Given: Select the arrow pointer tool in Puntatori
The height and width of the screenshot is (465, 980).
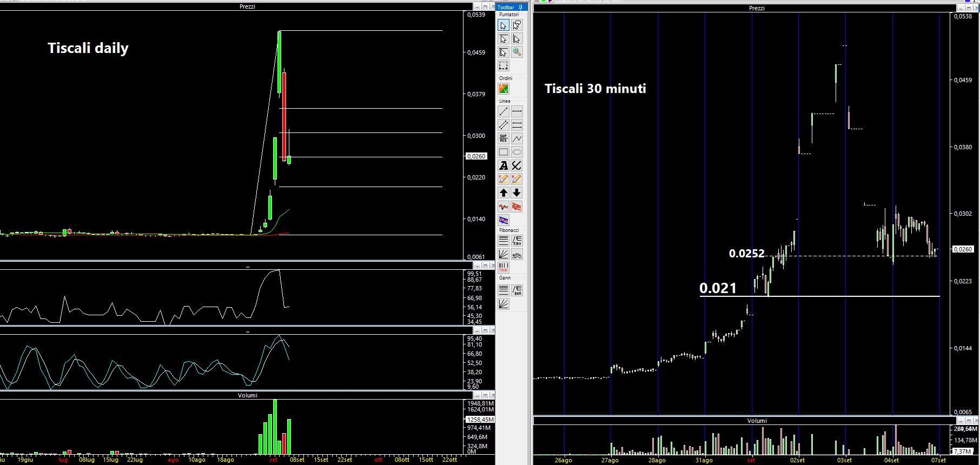Looking at the screenshot, I should coord(504,25).
